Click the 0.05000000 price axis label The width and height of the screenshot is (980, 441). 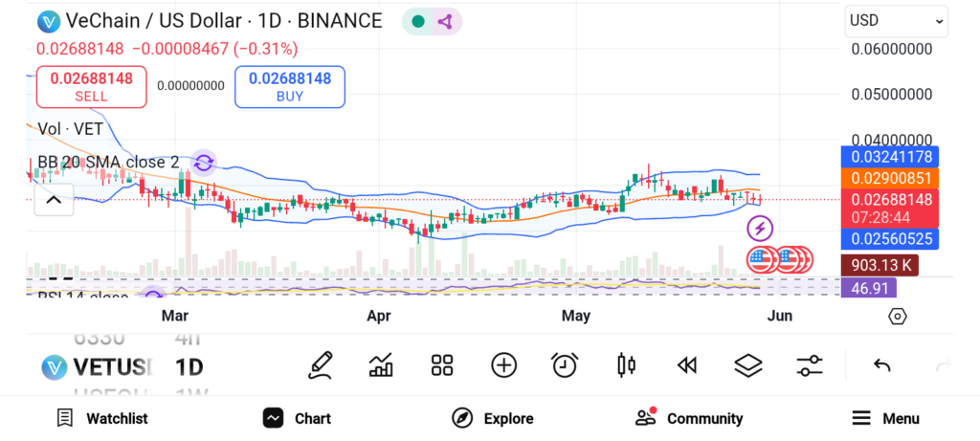coord(892,95)
